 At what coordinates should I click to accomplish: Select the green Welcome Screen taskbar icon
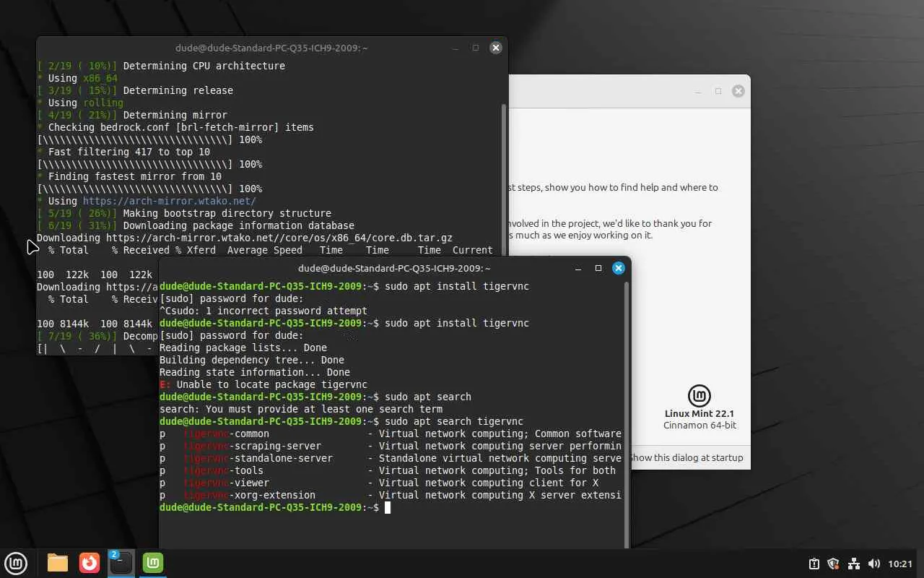pyautogui.click(x=153, y=563)
